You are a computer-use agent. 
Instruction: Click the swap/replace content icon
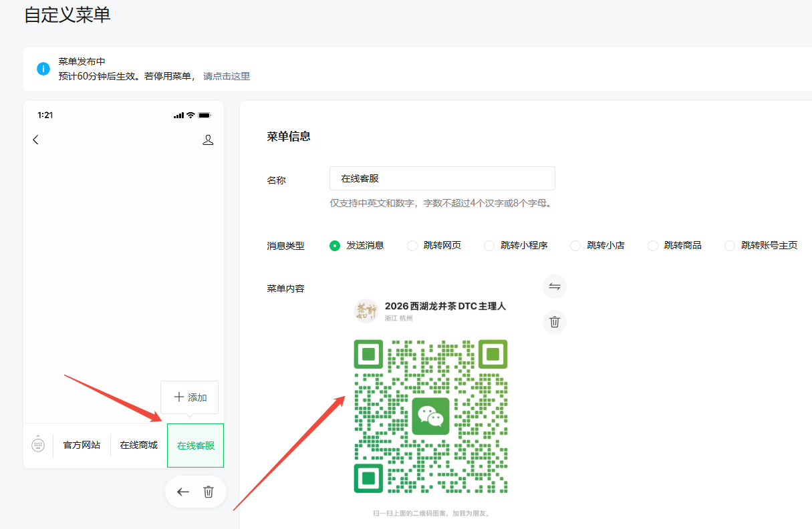point(554,287)
